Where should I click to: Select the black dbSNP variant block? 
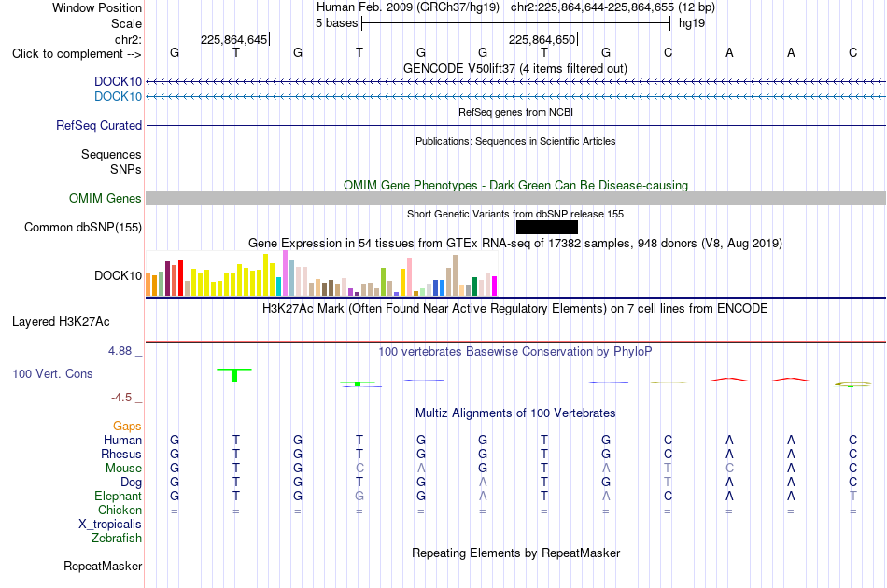pos(547,228)
